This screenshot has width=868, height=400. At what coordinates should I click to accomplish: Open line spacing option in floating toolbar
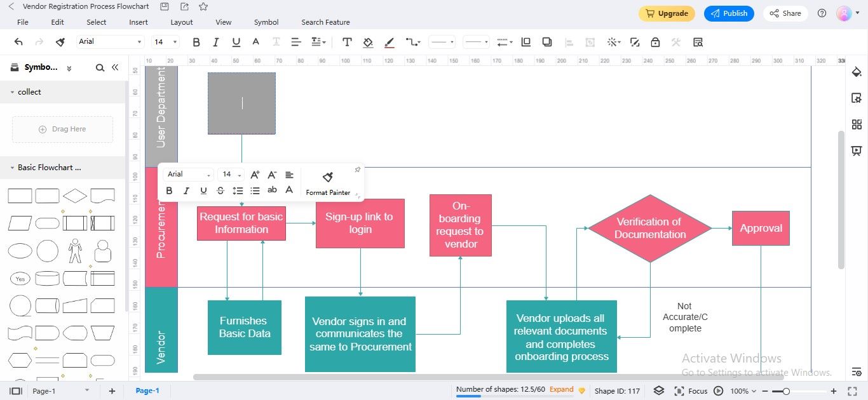point(238,190)
